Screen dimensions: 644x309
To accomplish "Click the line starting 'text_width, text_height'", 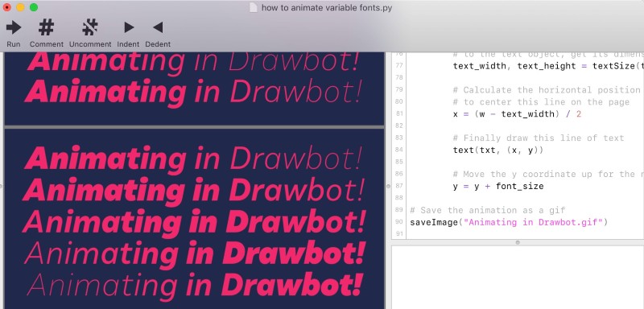I will pyautogui.click(x=548, y=66).
